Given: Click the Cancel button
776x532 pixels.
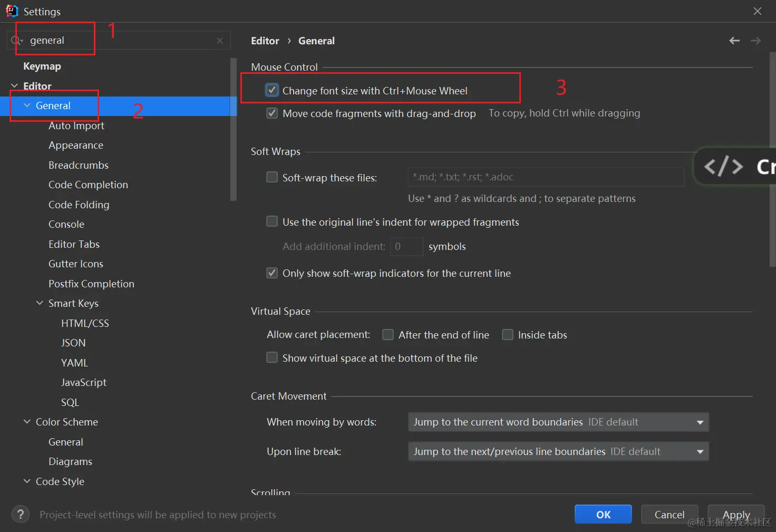Looking at the screenshot, I should click(669, 515).
